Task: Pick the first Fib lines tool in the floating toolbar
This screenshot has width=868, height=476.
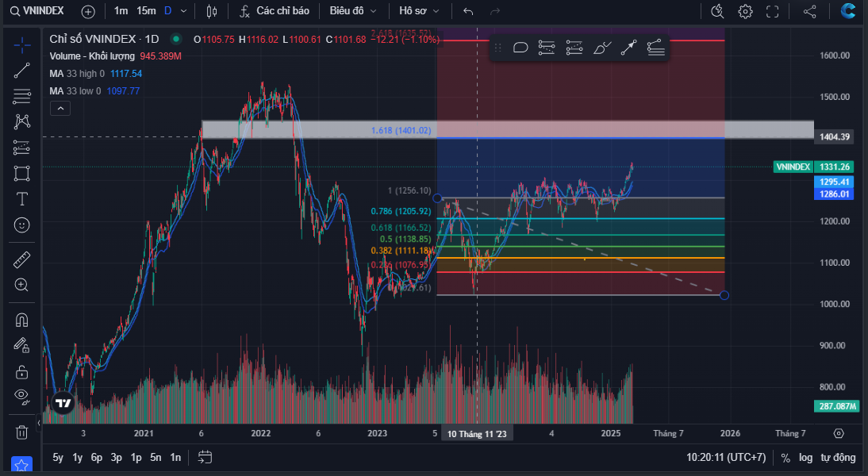Action: click(x=547, y=48)
